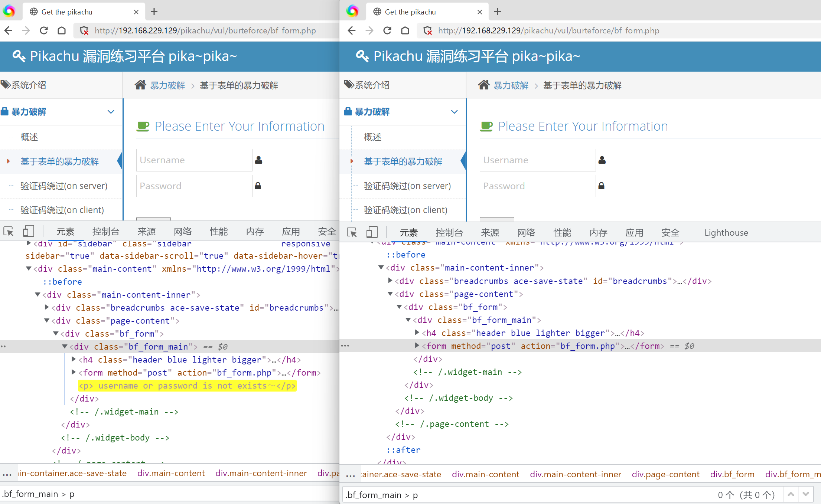Expand h4 header element in left DevTools

[x=74, y=359]
